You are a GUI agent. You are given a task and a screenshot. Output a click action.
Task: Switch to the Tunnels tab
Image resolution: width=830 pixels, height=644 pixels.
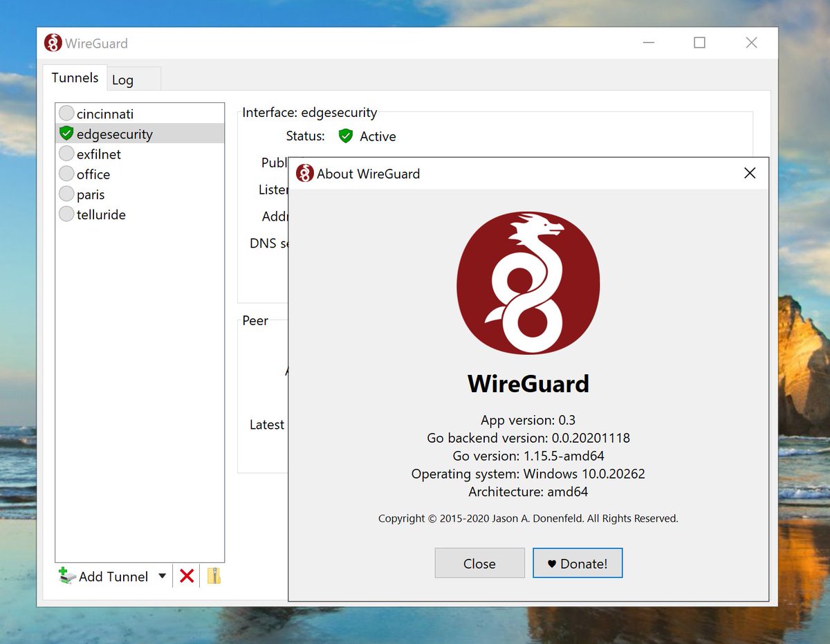click(x=75, y=77)
